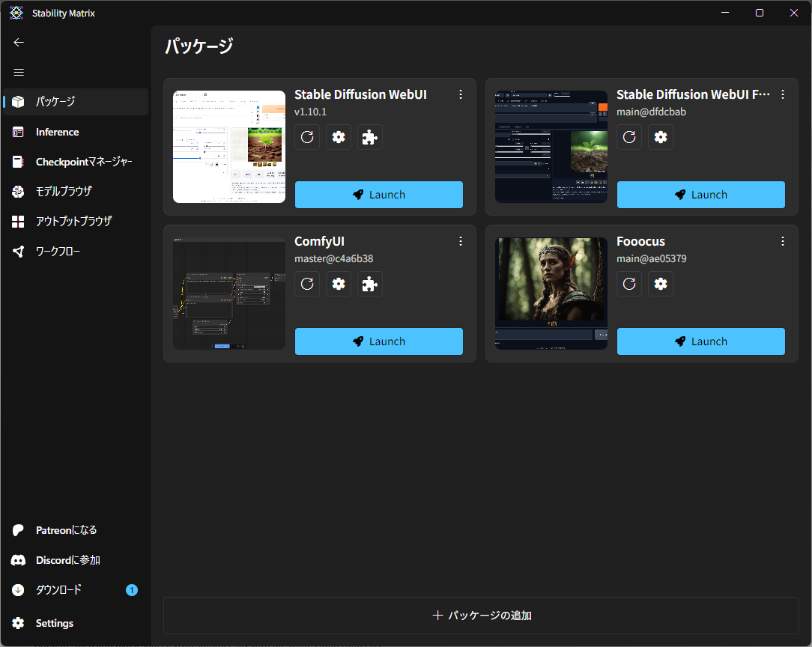Check for updates on Stable Diffusion WebUI Forge

click(629, 137)
